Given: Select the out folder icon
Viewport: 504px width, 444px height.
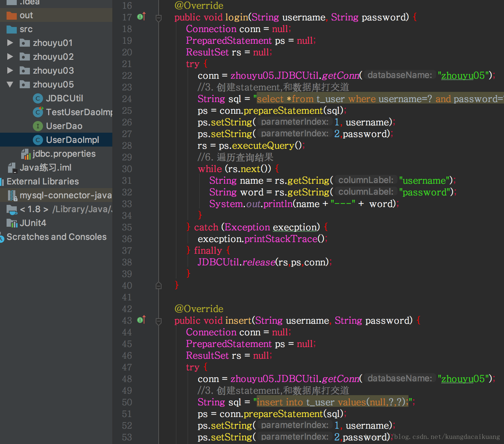Looking at the screenshot, I should [x=12, y=15].
